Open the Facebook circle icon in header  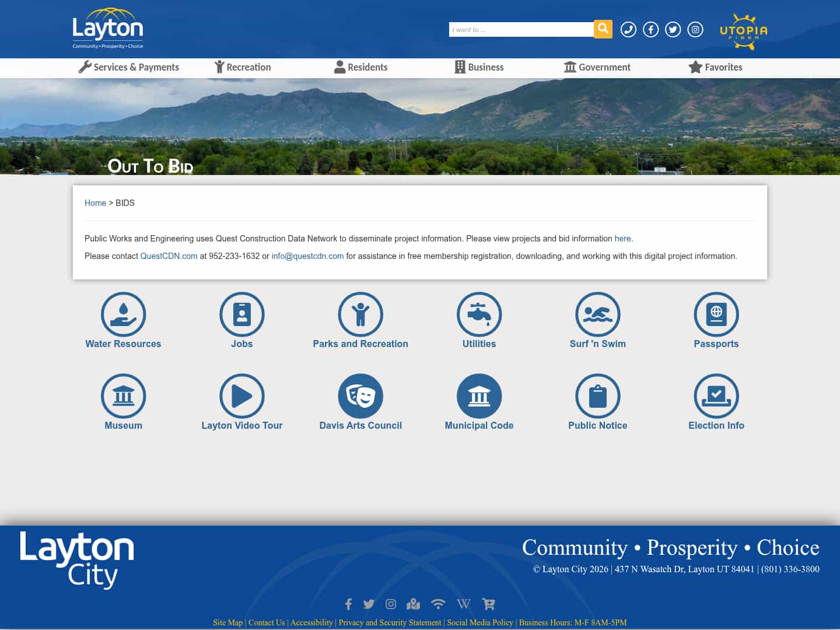(x=650, y=29)
